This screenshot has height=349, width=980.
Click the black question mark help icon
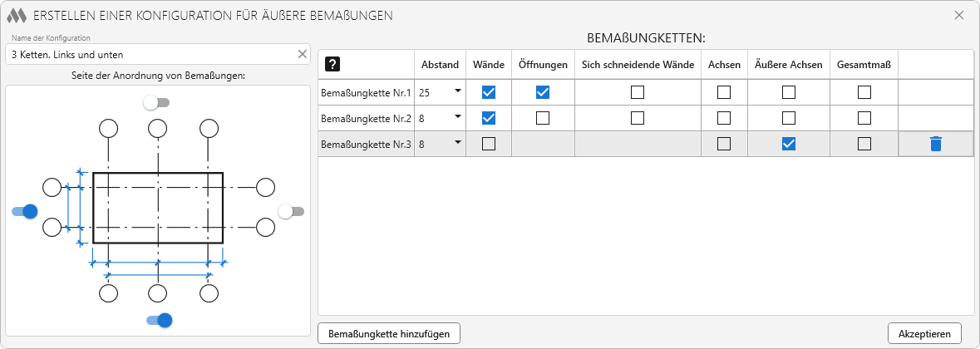(x=332, y=64)
